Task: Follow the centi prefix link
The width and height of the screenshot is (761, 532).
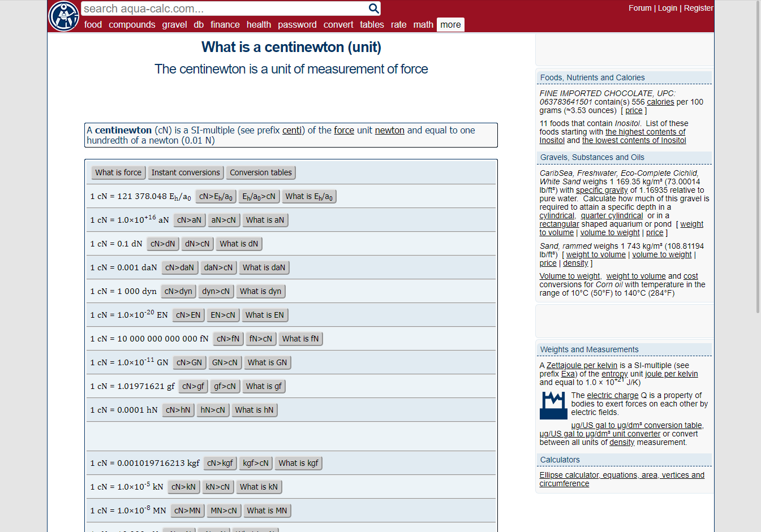Action: point(292,131)
